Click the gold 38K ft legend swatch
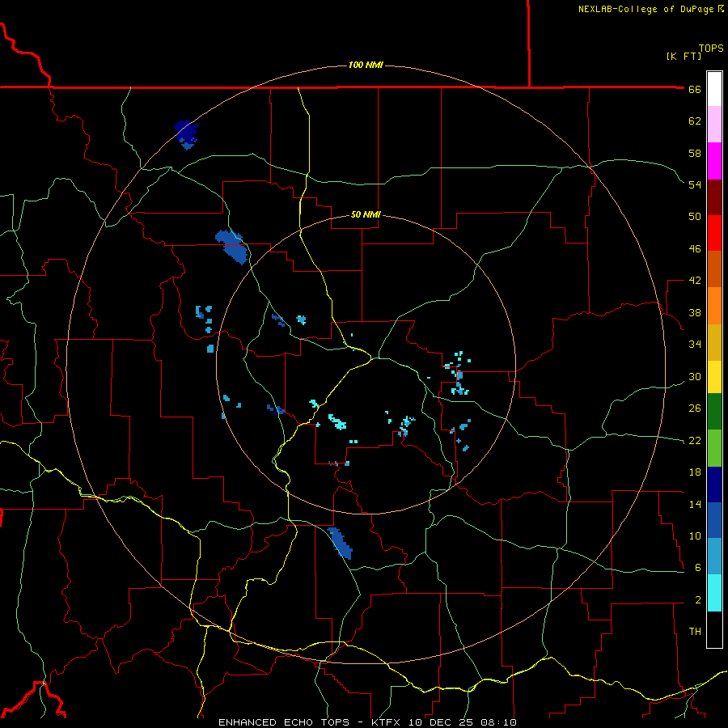This screenshot has height=728, width=728. 714,342
